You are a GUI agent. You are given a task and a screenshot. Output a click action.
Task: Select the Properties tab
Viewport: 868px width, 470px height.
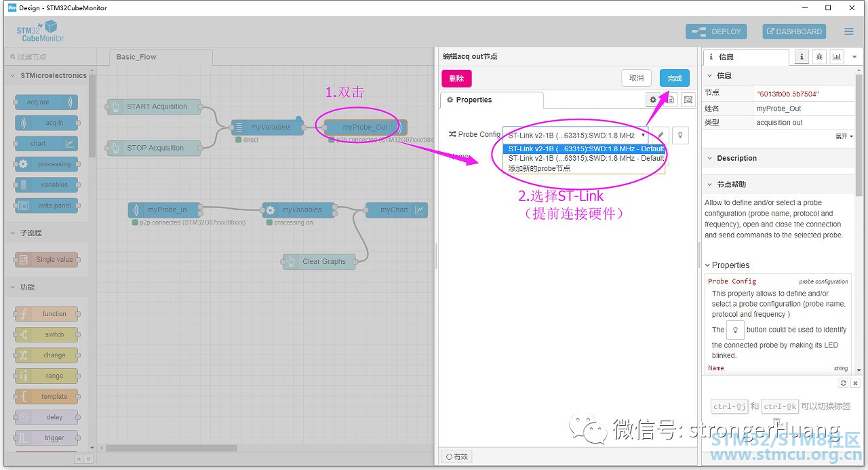pos(492,100)
